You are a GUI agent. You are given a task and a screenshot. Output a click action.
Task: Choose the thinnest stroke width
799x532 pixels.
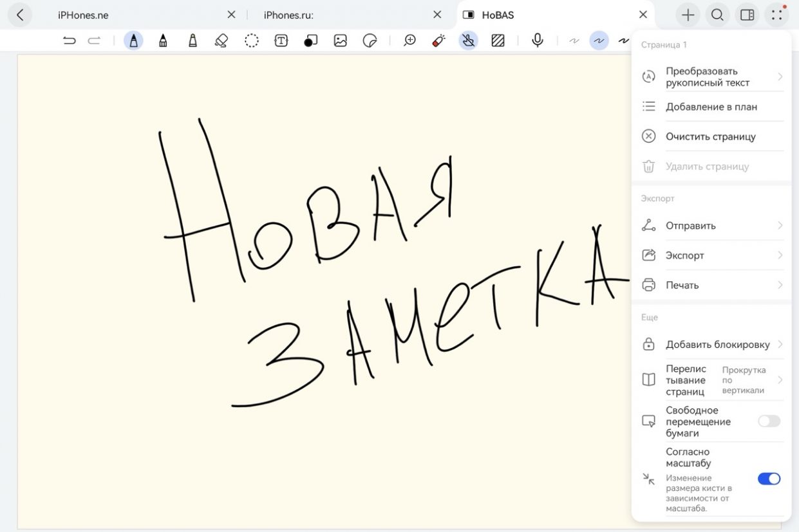pos(574,41)
